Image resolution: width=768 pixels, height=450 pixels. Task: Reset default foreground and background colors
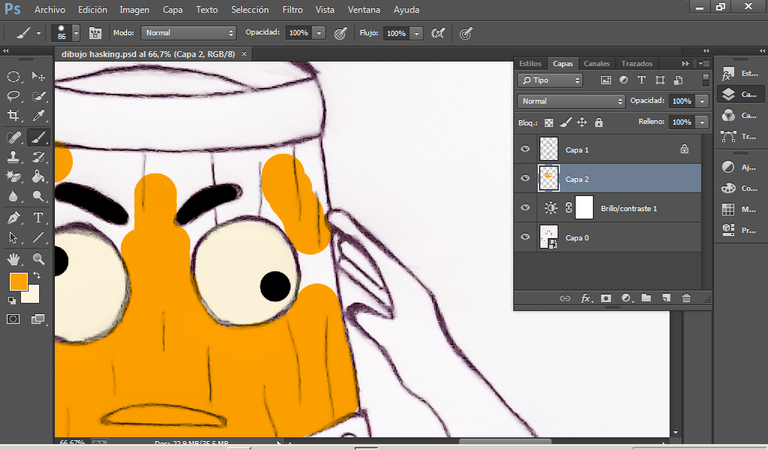[12, 301]
